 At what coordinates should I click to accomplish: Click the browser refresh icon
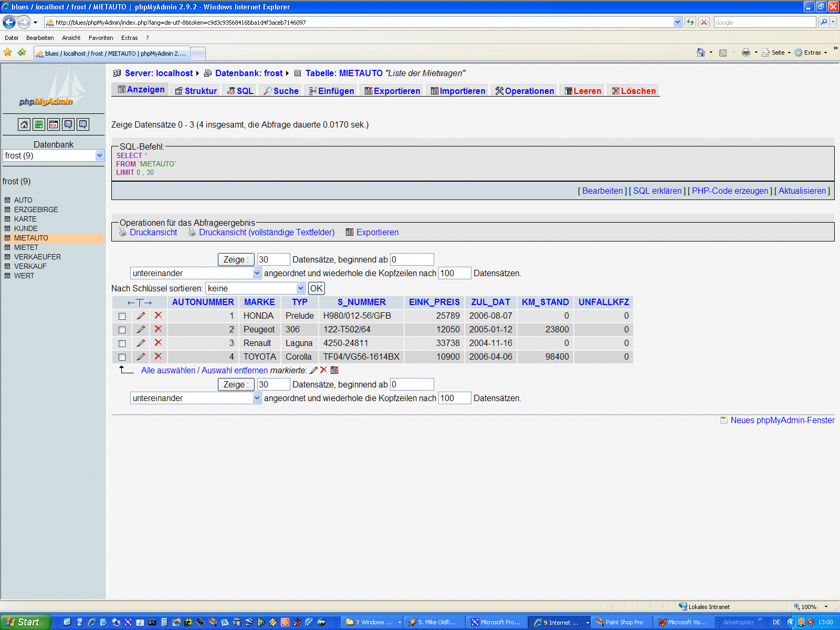point(690,22)
